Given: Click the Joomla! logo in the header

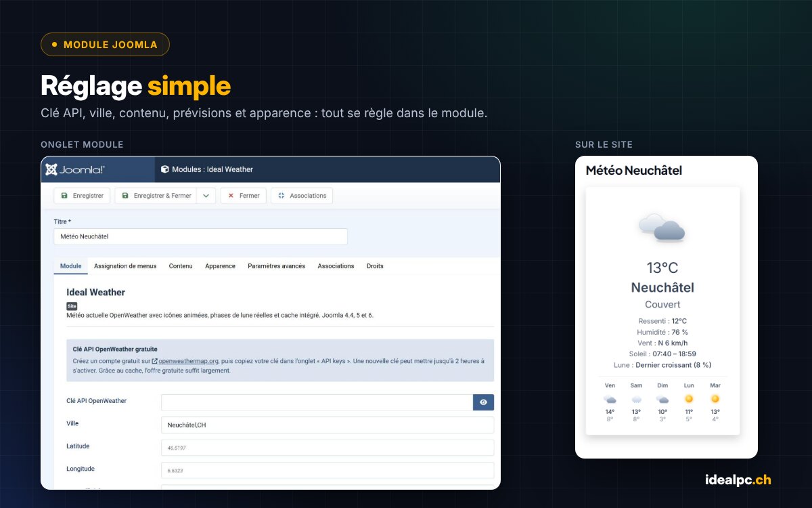Looking at the screenshot, I should click(x=75, y=169).
